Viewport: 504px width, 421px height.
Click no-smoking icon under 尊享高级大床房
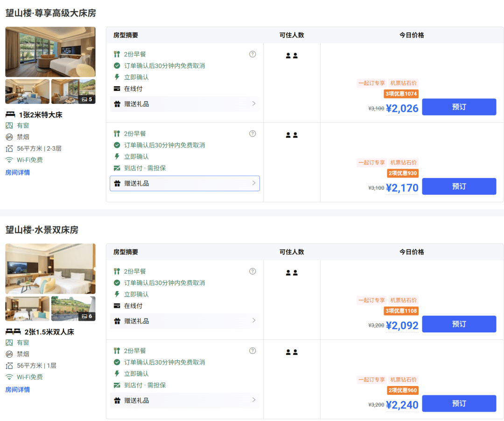pyautogui.click(x=9, y=137)
